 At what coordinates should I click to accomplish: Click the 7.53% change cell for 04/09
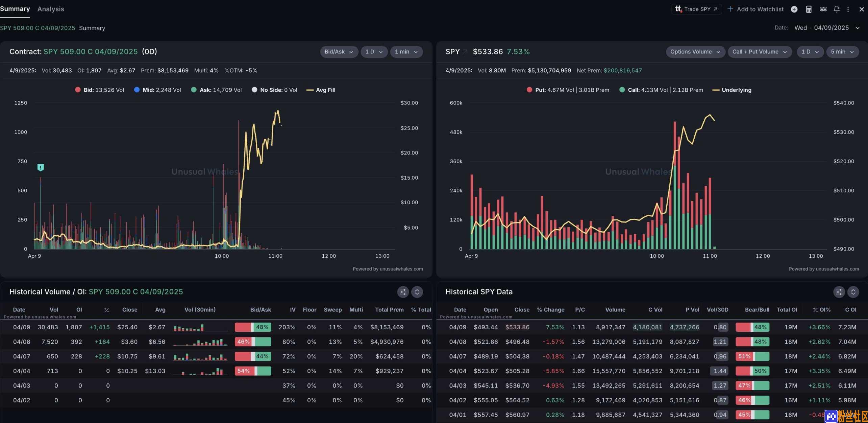(x=555, y=327)
